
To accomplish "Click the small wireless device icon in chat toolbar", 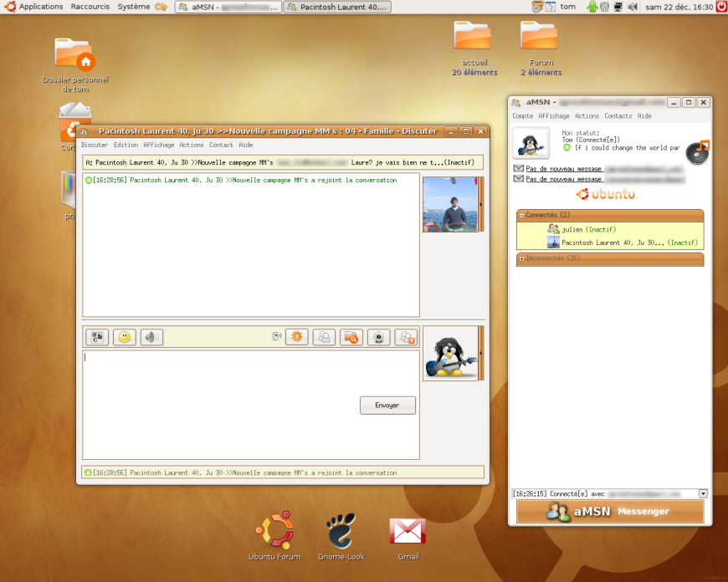I will coord(277,336).
